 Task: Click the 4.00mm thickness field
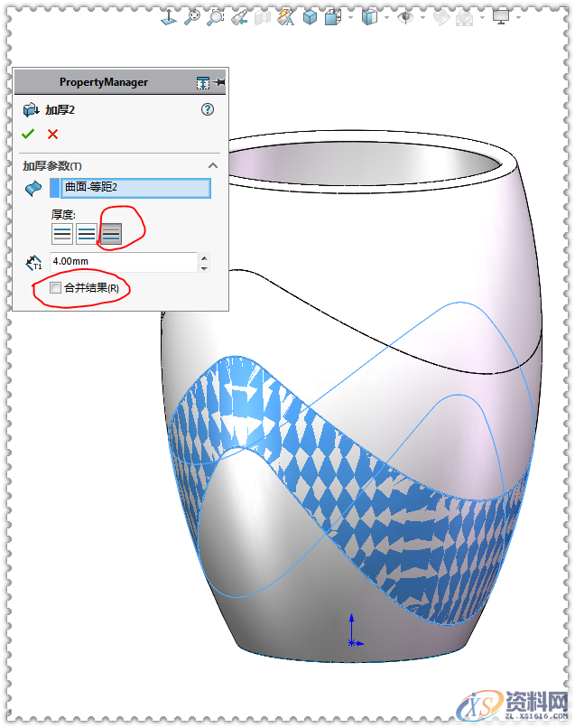point(124,261)
